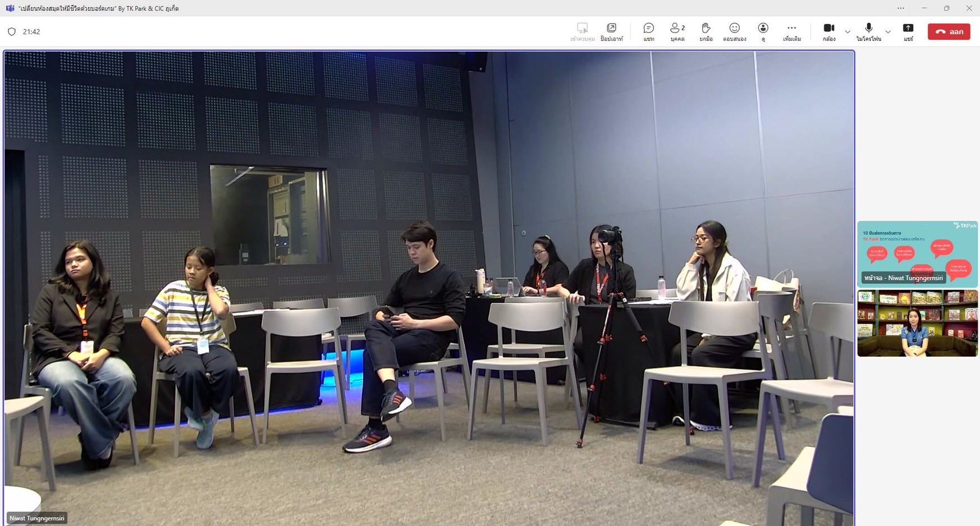This screenshot has height=526, width=980.
Task: Open the reactions (ตอบสนอง) smiley menu
Action: pyautogui.click(x=734, y=31)
